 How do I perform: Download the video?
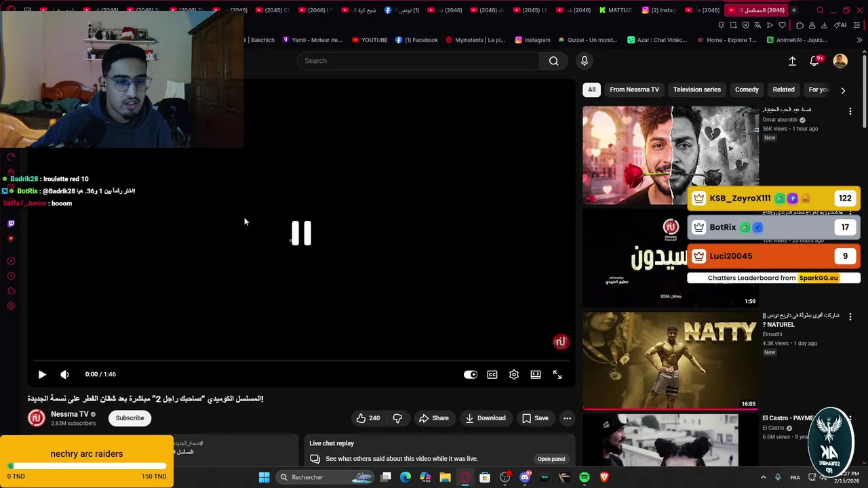(485, 418)
